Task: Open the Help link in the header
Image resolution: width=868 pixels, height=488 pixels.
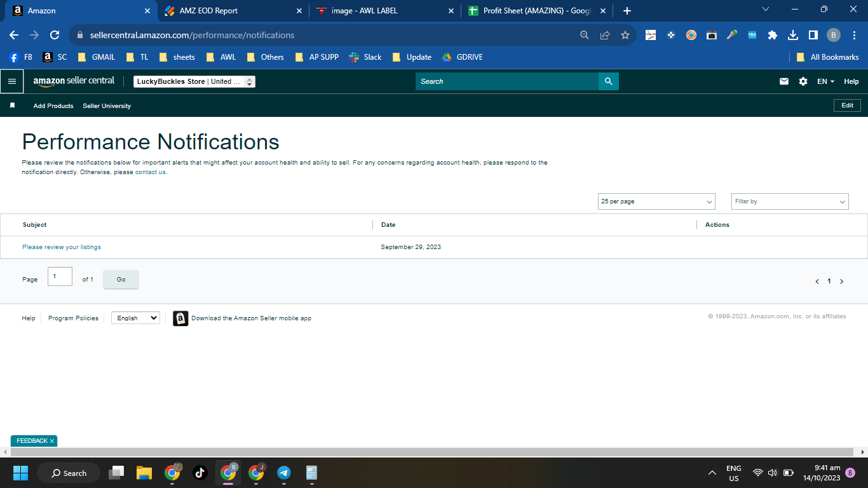Action: coord(851,81)
